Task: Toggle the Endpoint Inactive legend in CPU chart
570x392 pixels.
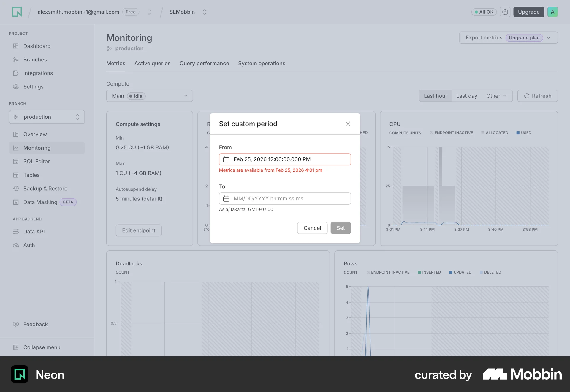Action: pyautogui.click(x=451, y=133)
